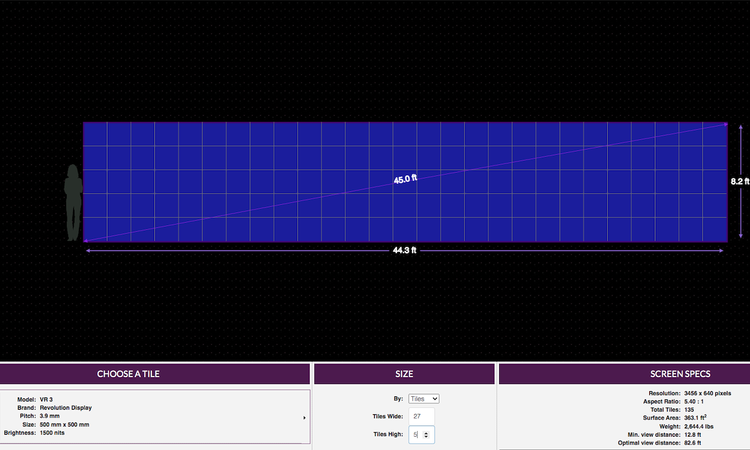The width and height of the screenshot is (750, 450).
Task: Click the '363.1 ft²' surface area value
Action: pos(695,417)
